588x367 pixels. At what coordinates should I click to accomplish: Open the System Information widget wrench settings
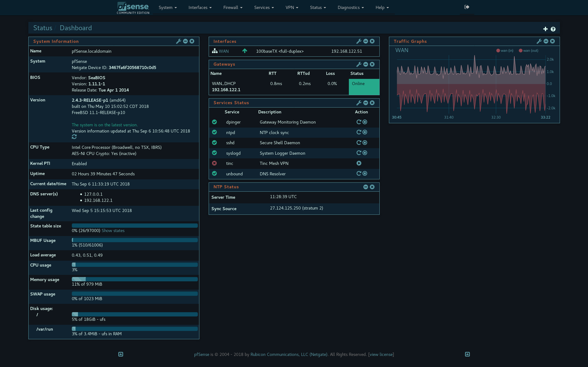(178, 41)
